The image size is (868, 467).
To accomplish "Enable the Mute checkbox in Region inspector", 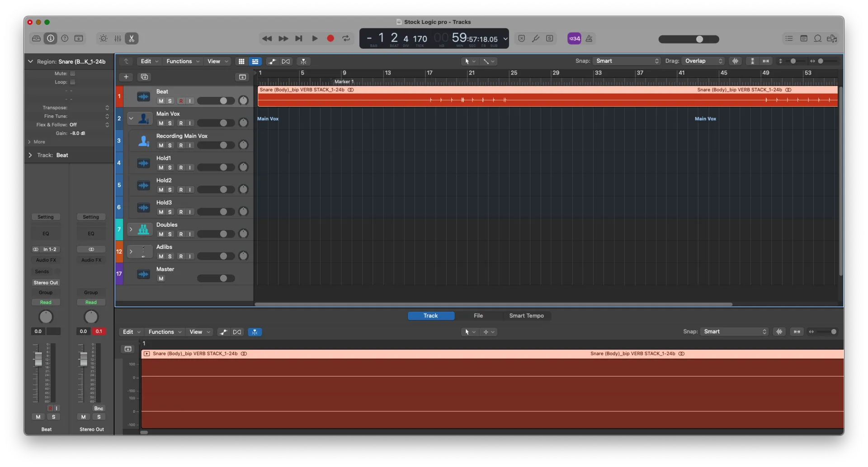I will pos(72,73).
